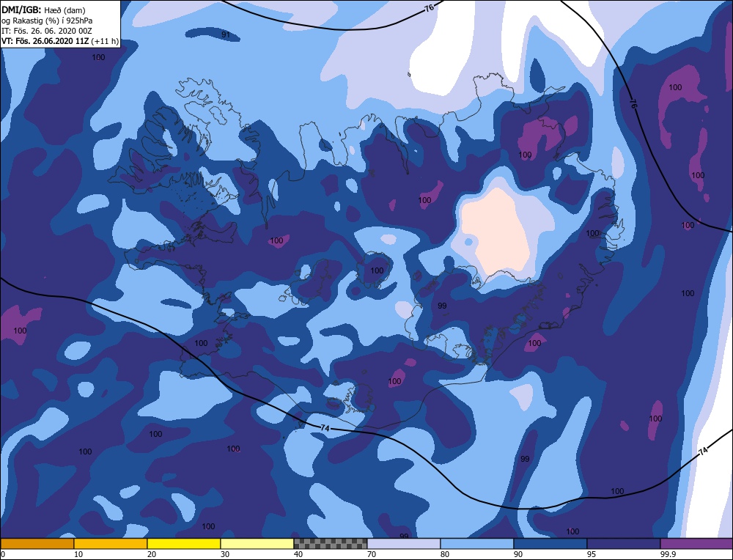
Task: Click the legend tick label '90'
Action: [518, 554]
